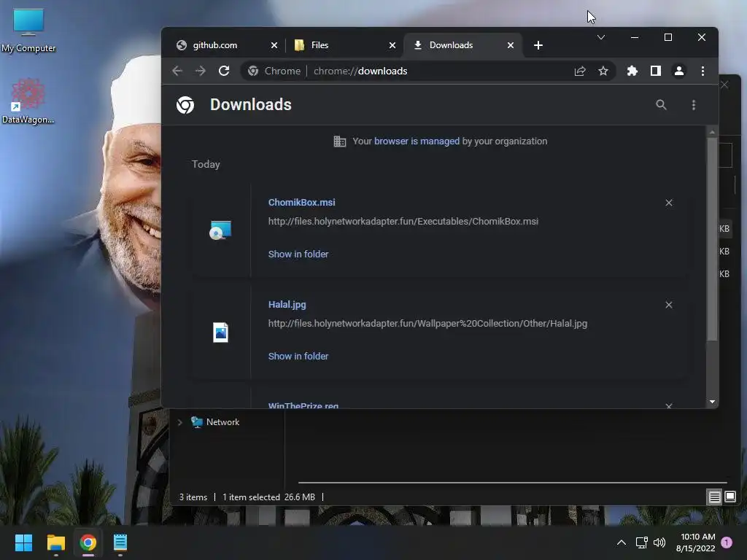Expand the Network tree node in File Explorer
The image size is (747, 560).
[x=179, y=422]
